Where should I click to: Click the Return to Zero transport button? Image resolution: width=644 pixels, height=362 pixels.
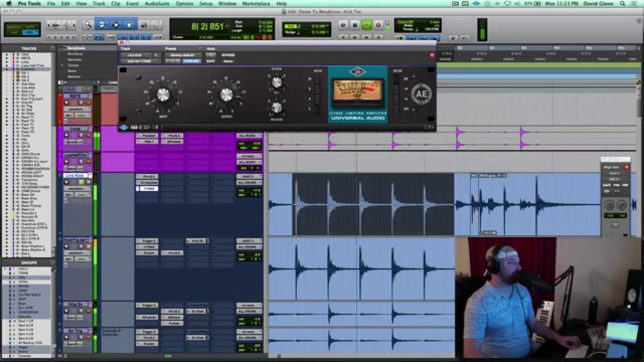343,38
